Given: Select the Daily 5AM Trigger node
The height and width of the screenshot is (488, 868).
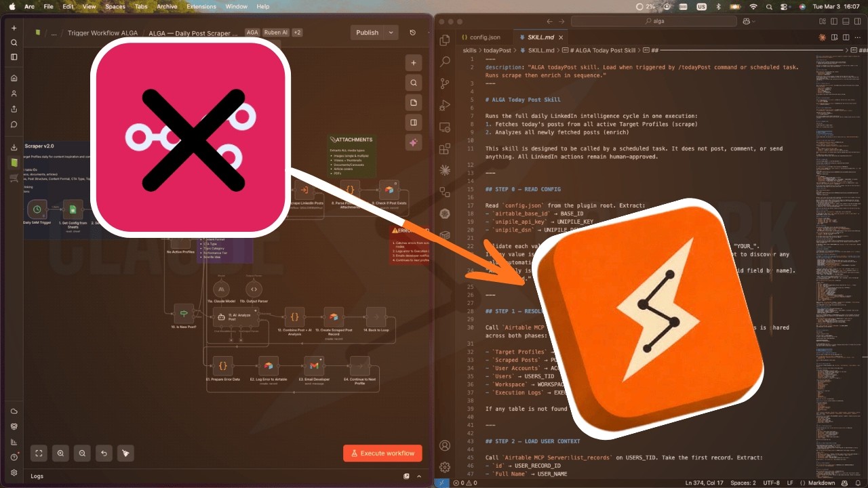Looking at the screenshot, I should (x=37, y=209).
